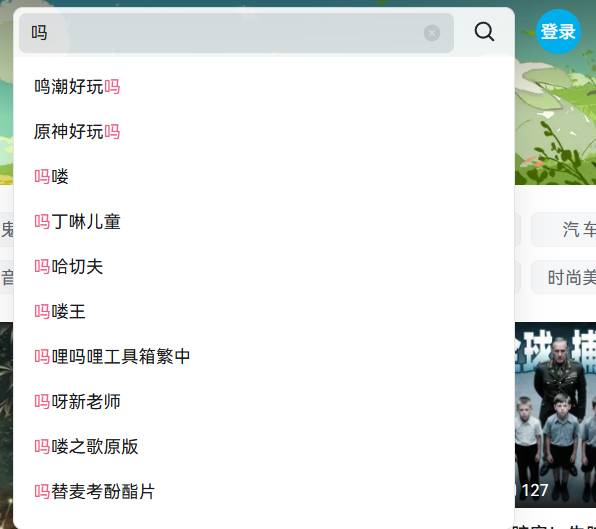Pick the 吗替麦考酚酯片 suggestion
The width and height of the screenshot is (596, 529).
coord(263,491)
